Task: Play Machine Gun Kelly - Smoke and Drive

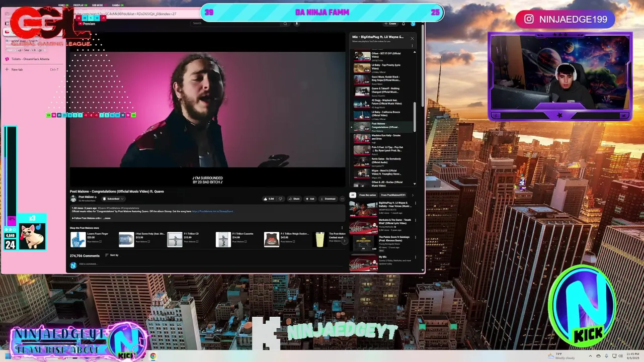Action: click(x=382, y=138)
